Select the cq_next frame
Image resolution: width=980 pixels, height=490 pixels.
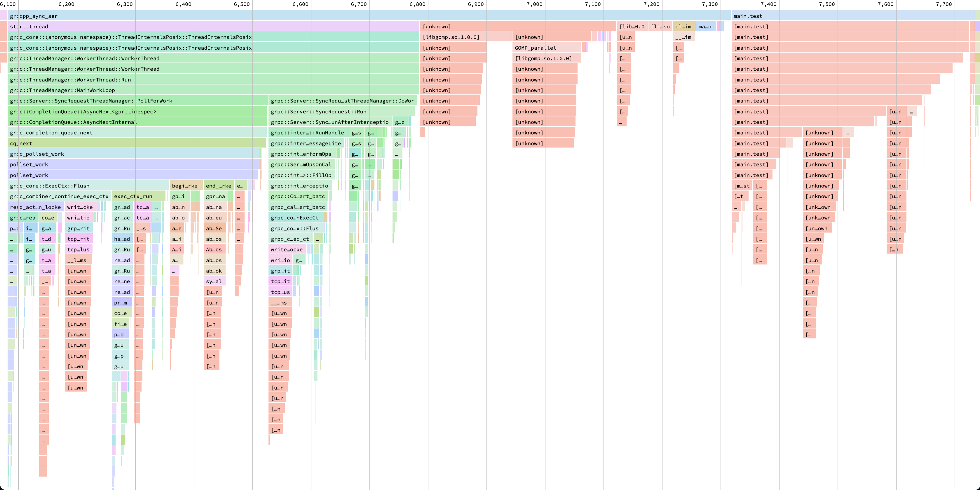[x=137, y=144]
